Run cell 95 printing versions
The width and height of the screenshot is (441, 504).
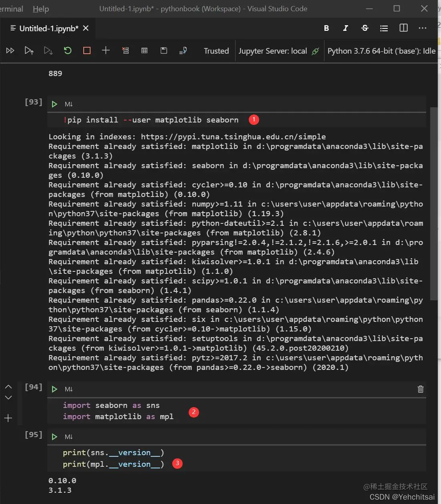click(54, 437)
